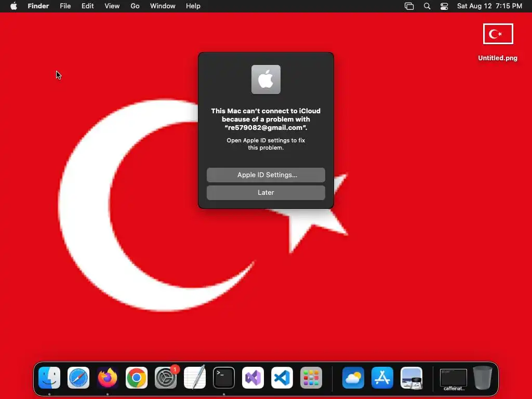
Task: Open the View menu
Action: click(x=112, y=6)
